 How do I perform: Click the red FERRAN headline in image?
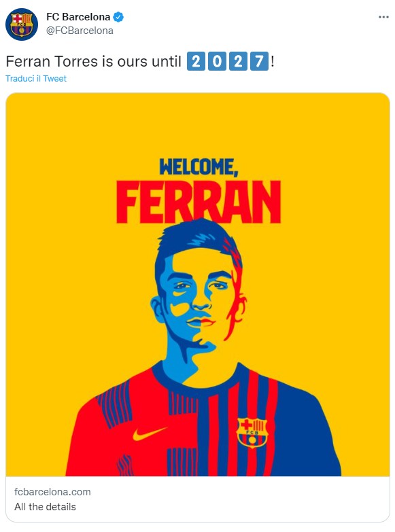pos(199,202)
